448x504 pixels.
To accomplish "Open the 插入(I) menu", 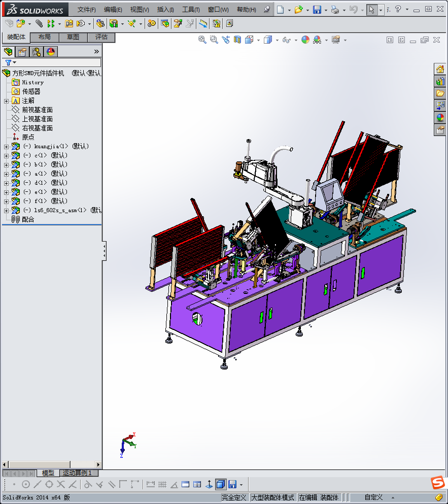I will 165,10.
